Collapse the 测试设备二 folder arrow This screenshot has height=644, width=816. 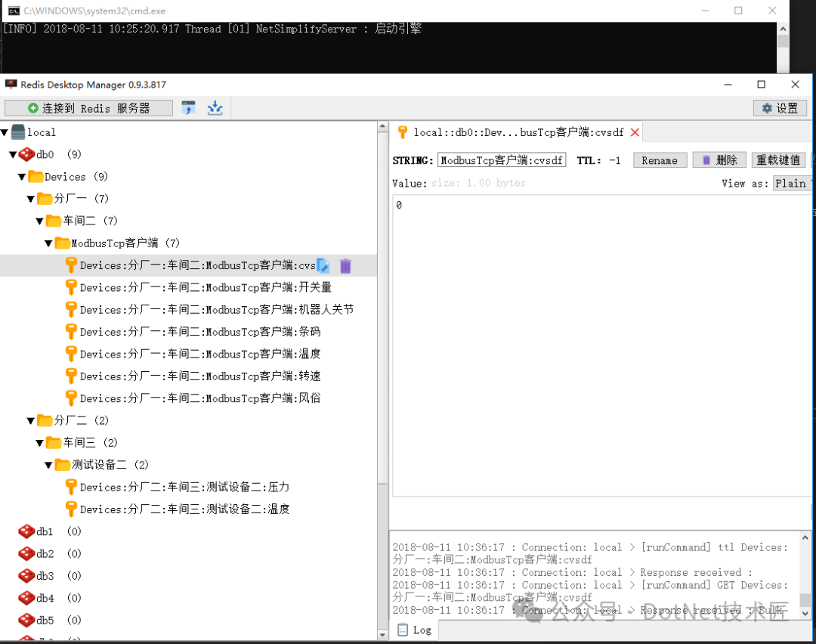point(48,465)
